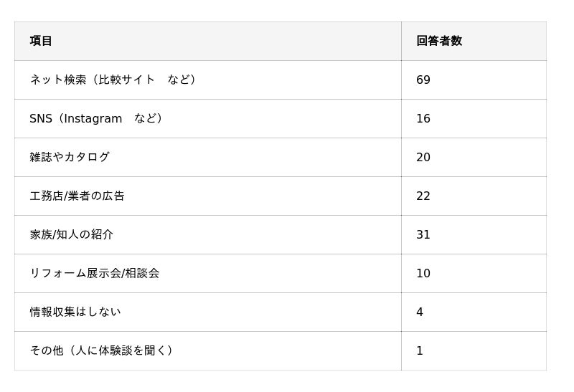574x392 pixels.
Task: Click the リフォーム展示会/相談会 cell
Action: tap(94, 273)
